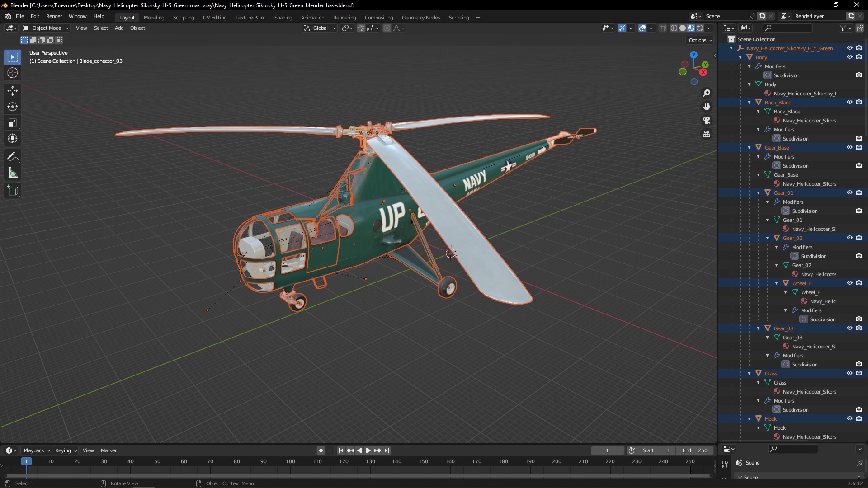Click the timeline scrollbar
Viewport: 868px width, 488px height.
tap(358, 475)
